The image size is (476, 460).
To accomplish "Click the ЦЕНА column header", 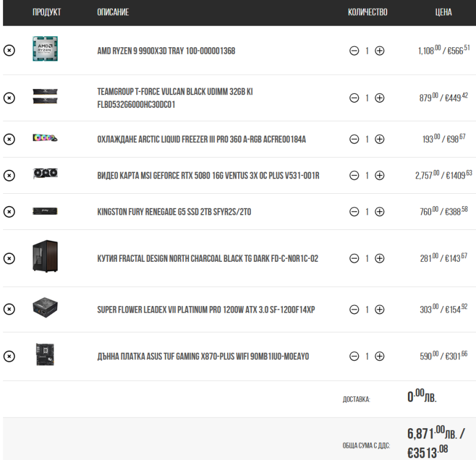I will tap(443, 12).
